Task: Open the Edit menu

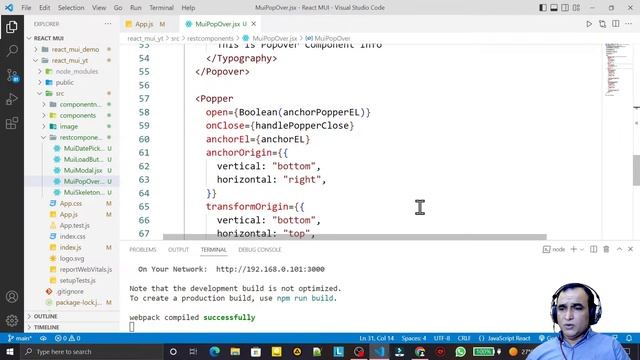Action: pos(44,8)
